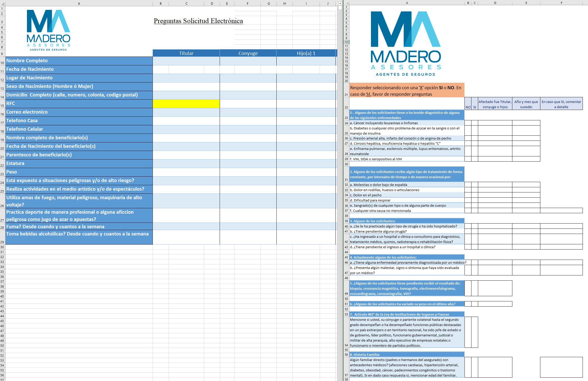Viewport: 588px width, 381px height.
Task: Click the '8. Historia Familiar' heading
Action: click(x=407, y=355)
